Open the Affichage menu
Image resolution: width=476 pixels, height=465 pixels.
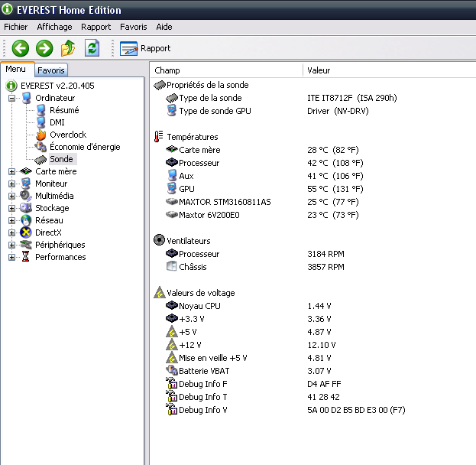[55, 27]
